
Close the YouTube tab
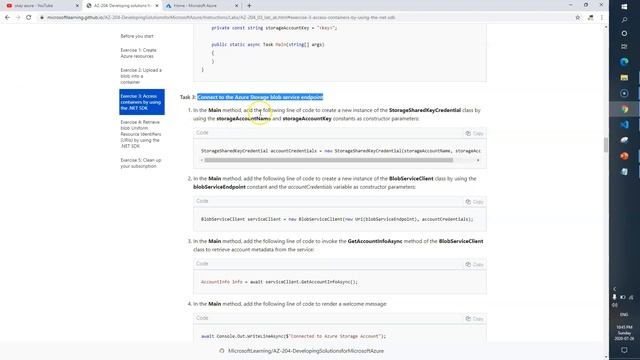click(x=77, y=6)
